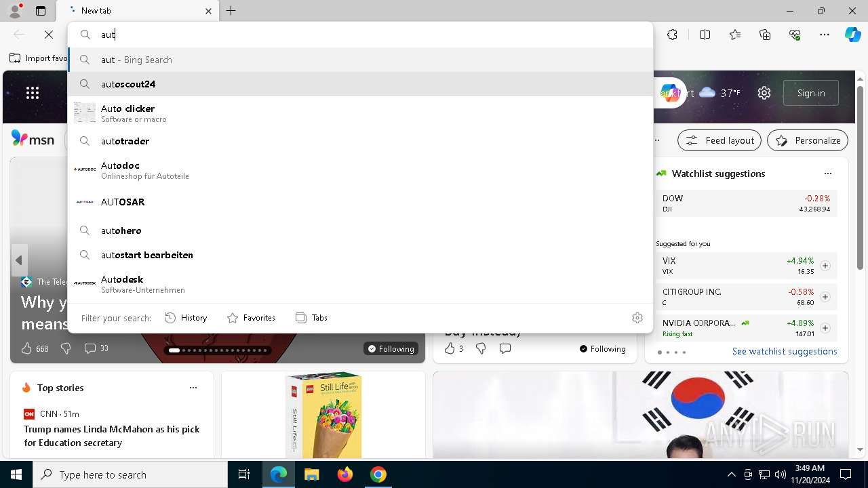
Task: Select 'aut - Bing Search' suggestion
Action: (361, 60)
